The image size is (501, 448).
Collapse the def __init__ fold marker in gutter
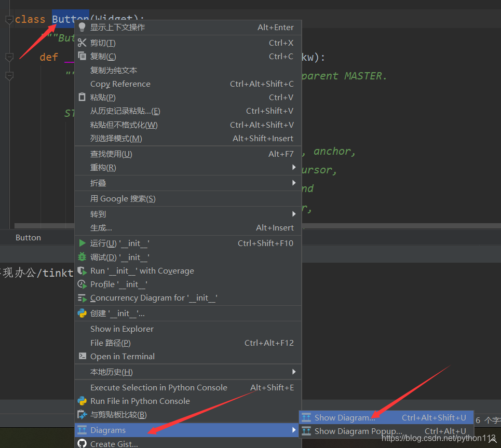(9, 57)
